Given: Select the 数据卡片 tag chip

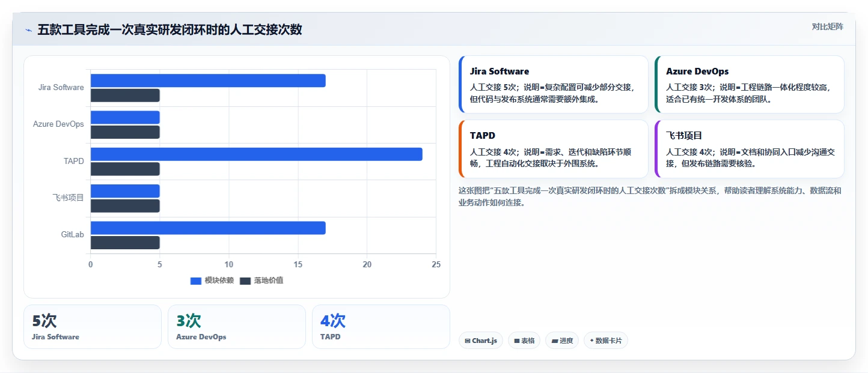Looking at the screenshot, I should coord(605,341).
